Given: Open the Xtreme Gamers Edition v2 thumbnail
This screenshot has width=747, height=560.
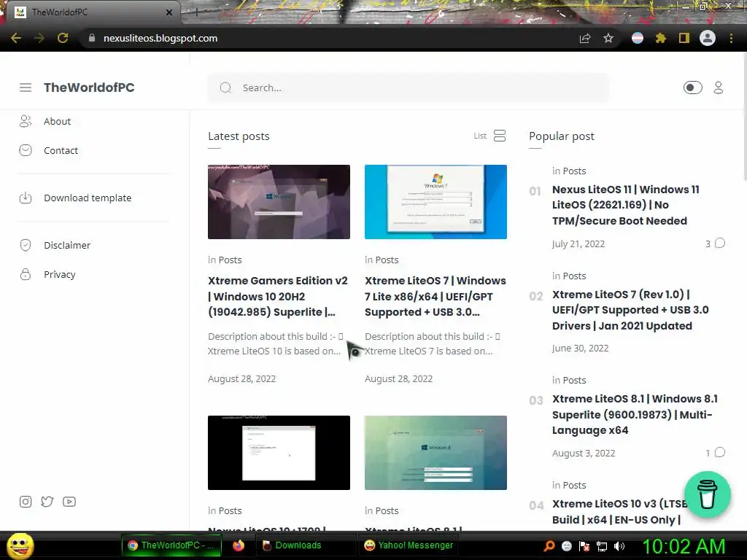Looking at the screenshot, I should tap(279, 202).
